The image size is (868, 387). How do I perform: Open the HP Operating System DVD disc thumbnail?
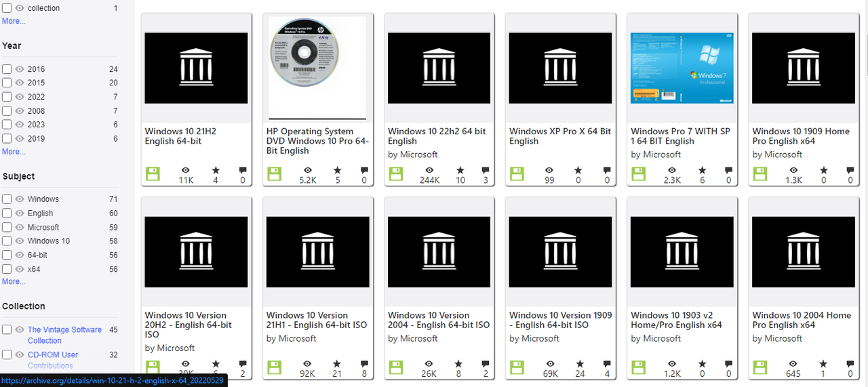(x=317, y=68)
